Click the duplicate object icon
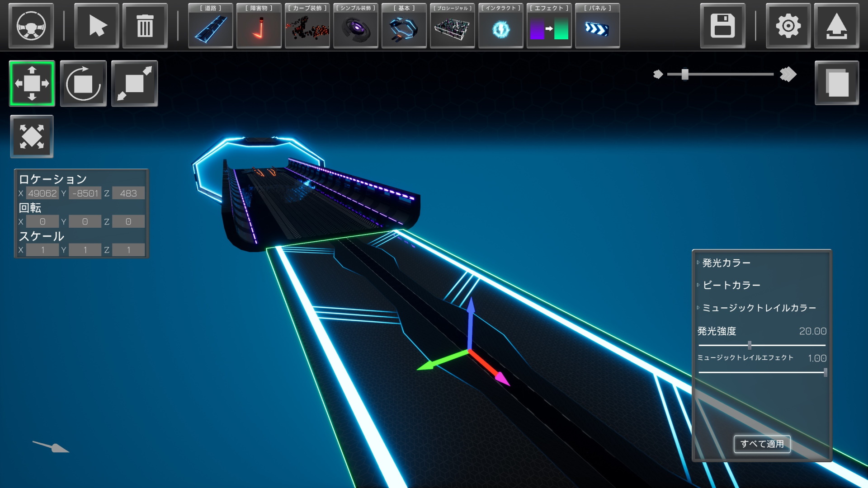Screen dimensions: 868x488 point(837,83)
